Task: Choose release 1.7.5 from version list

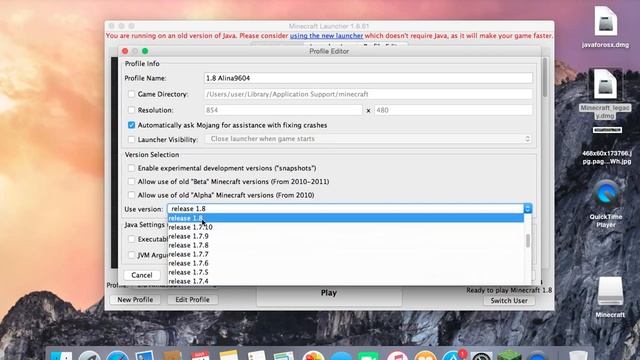Action: pos(346,272)
